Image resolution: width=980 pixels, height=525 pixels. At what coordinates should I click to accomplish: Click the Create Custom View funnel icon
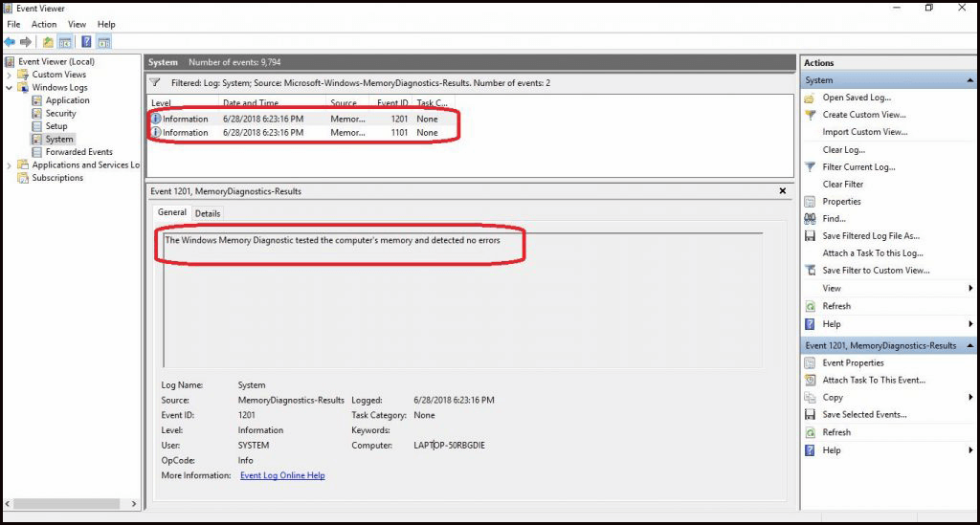[x=810, y=115]
